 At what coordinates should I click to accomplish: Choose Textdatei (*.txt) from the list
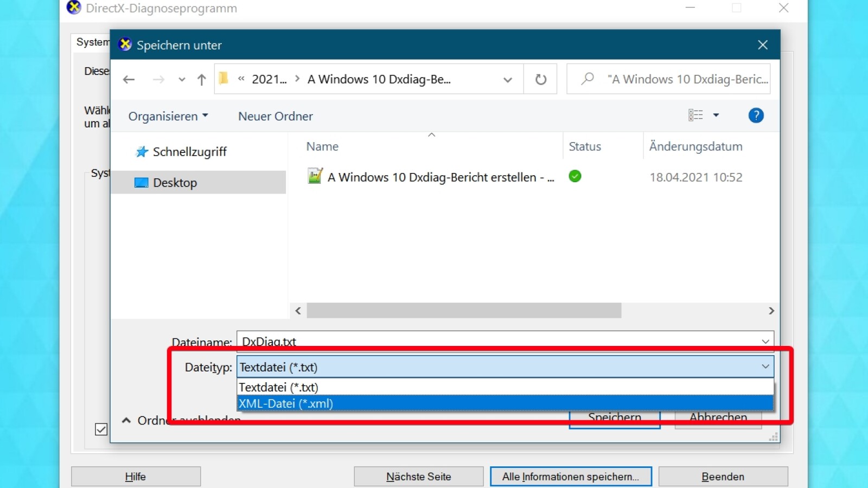pos(505,387)
